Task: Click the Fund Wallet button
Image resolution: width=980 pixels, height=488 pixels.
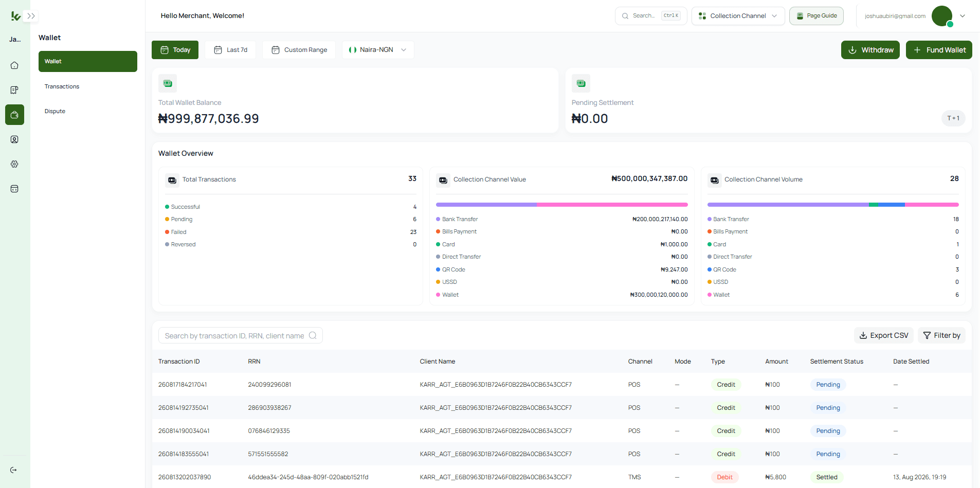Action: point(939,50)
